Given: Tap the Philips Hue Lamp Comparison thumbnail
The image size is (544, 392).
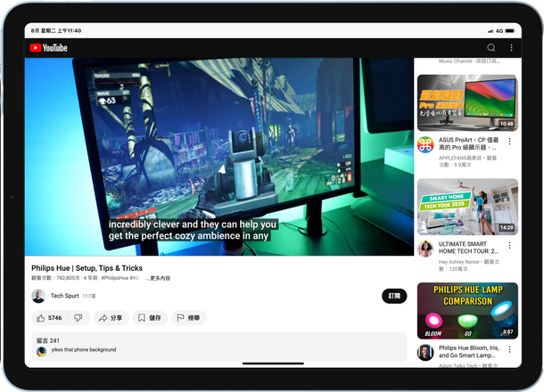Looking at the screenshot, I should coord(466,311).
